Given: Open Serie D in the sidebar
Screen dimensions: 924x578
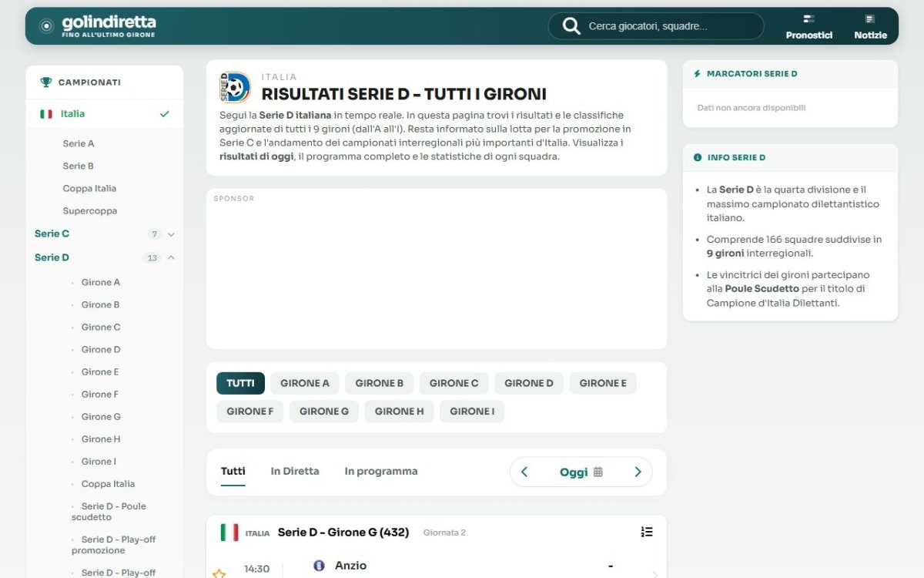Looking at the screenshot, I should [x=52, y=257].
